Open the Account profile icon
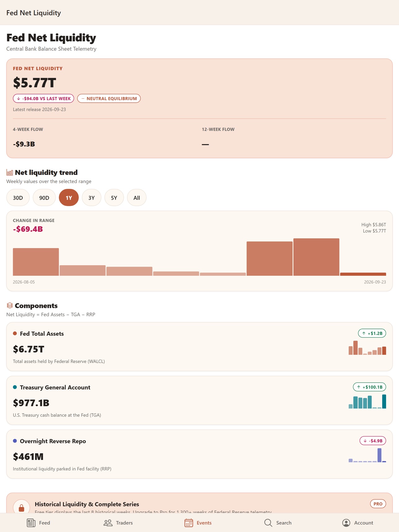This screenshot has height=532, width=399. pyautogui.click(x=346, y=523)
